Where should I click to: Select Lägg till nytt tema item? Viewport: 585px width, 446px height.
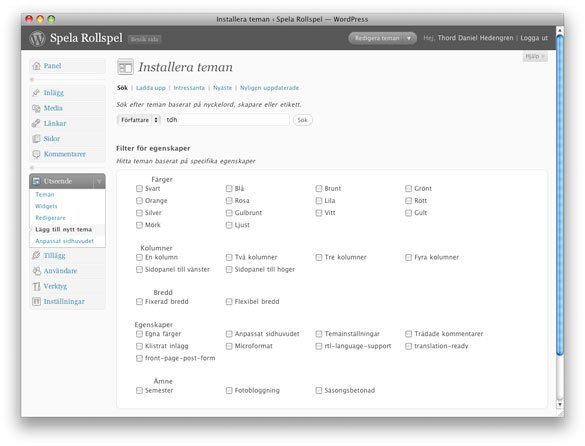(x=63, y=229)
